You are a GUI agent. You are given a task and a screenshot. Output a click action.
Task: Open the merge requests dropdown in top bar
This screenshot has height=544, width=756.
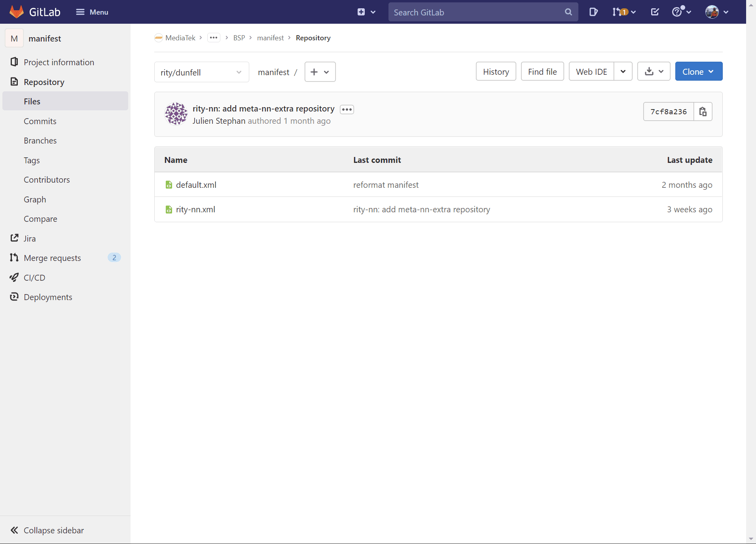coord(624,12)
